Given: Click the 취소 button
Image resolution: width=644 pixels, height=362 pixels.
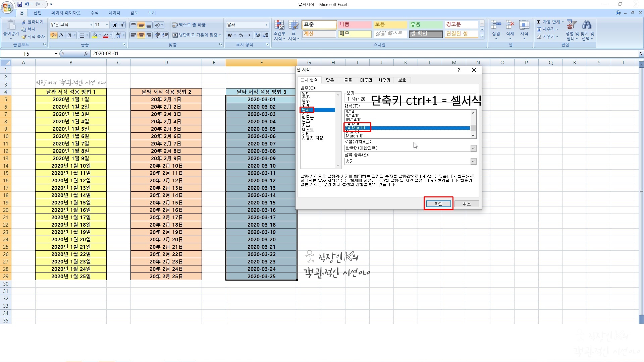Looking at the screenshot, I should tap(467, 204).
